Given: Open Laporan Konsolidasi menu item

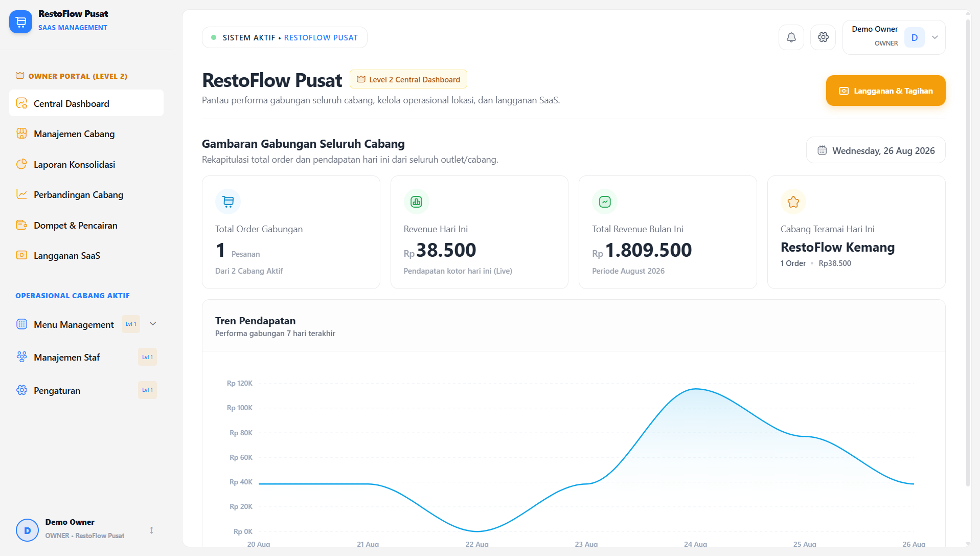Looking at the screenshot, I should [x=86, y=164].
